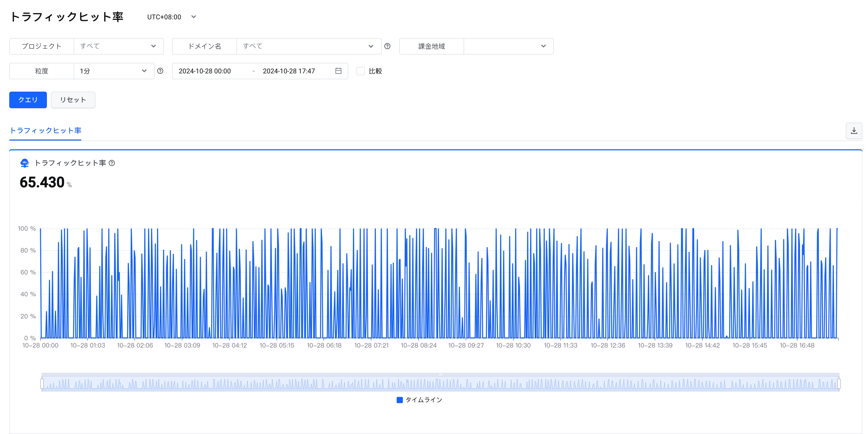The height and width of the screenshot is (434, 868).
Task: Click the page heading トラフィックヒット率
Action: (67, 17)
